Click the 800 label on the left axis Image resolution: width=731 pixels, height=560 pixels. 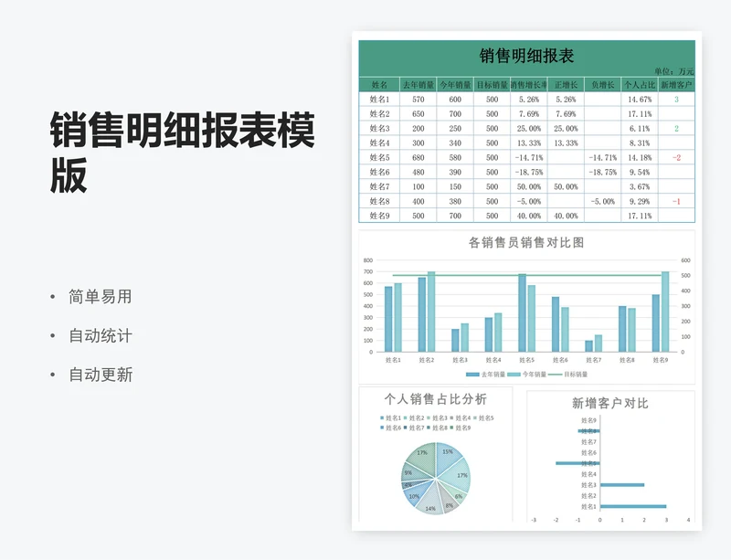coord(368,260)
